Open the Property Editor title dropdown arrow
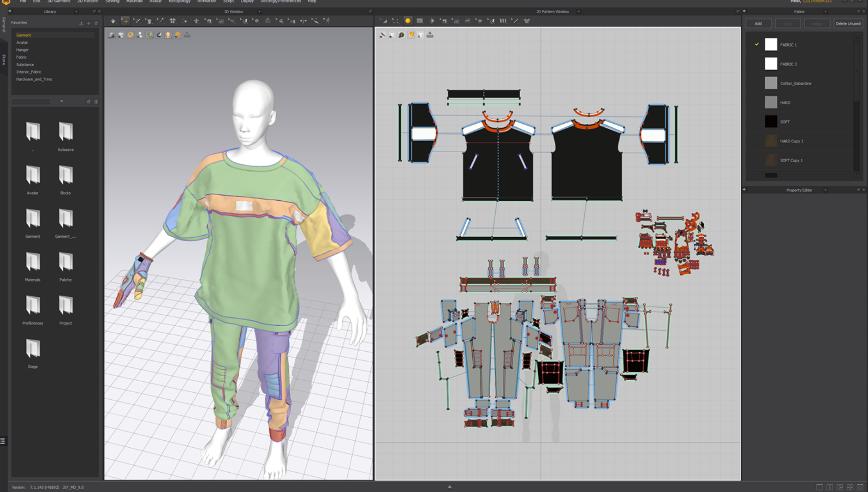 pos(826,190)
